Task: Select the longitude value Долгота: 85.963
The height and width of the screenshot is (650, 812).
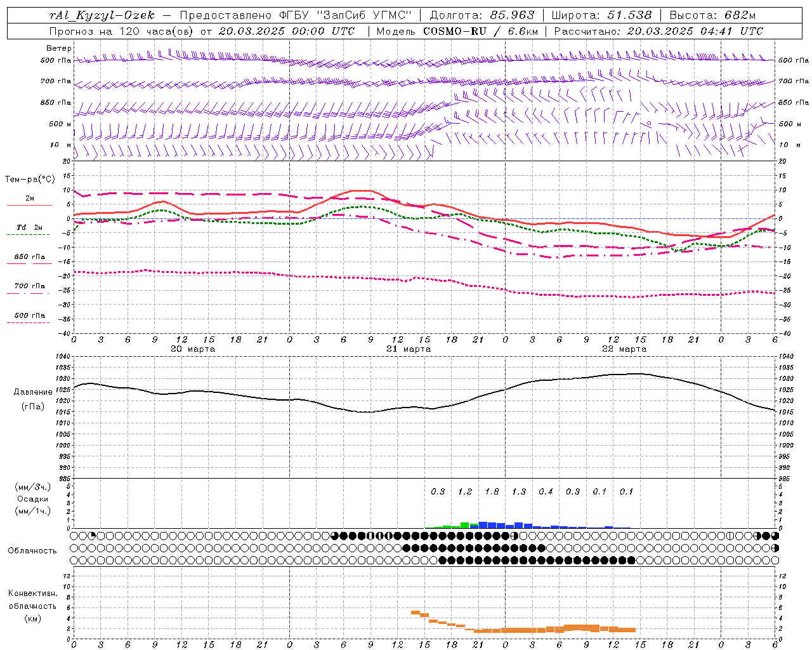Action: 482,15
